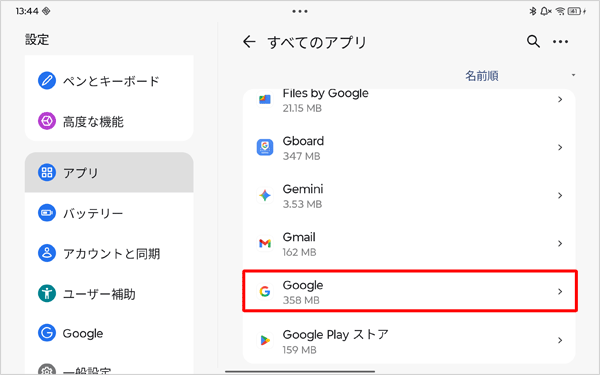The height and width of the screenshot is (375, 600).
Task: Click the purple 高度な機能 icon
Action: point(47,121)
